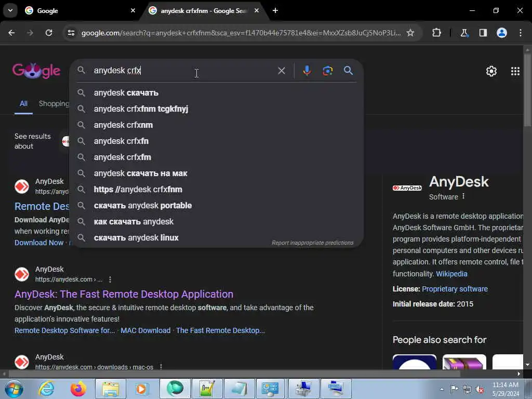Screen dimensions: 532x399
Task: Open Google apps grid
Action: (x=515, y=71)
